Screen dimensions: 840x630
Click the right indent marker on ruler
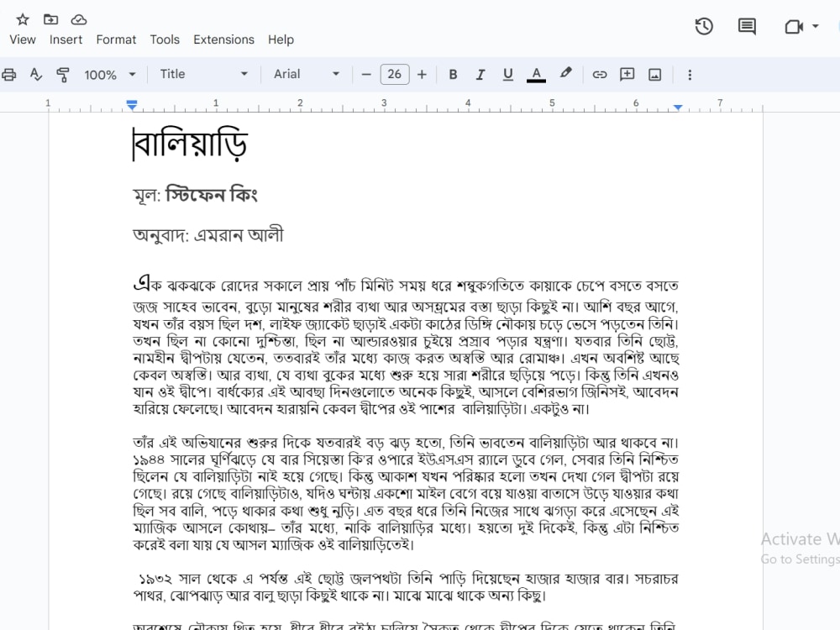click(678, 108)
